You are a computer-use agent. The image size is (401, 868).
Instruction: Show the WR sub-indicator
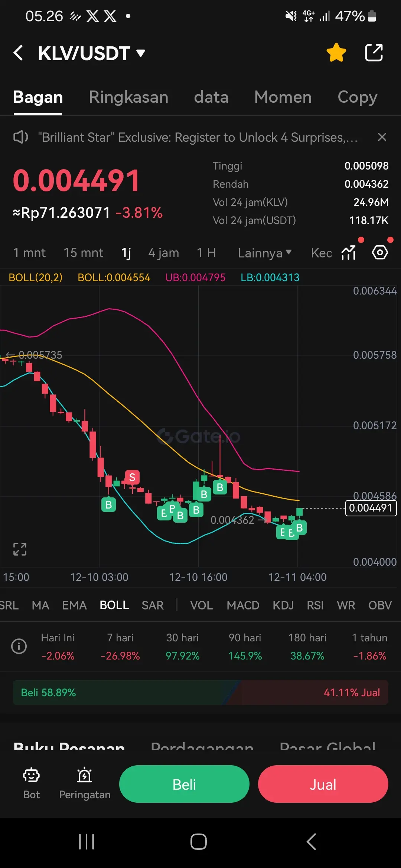tap(346, 605)
